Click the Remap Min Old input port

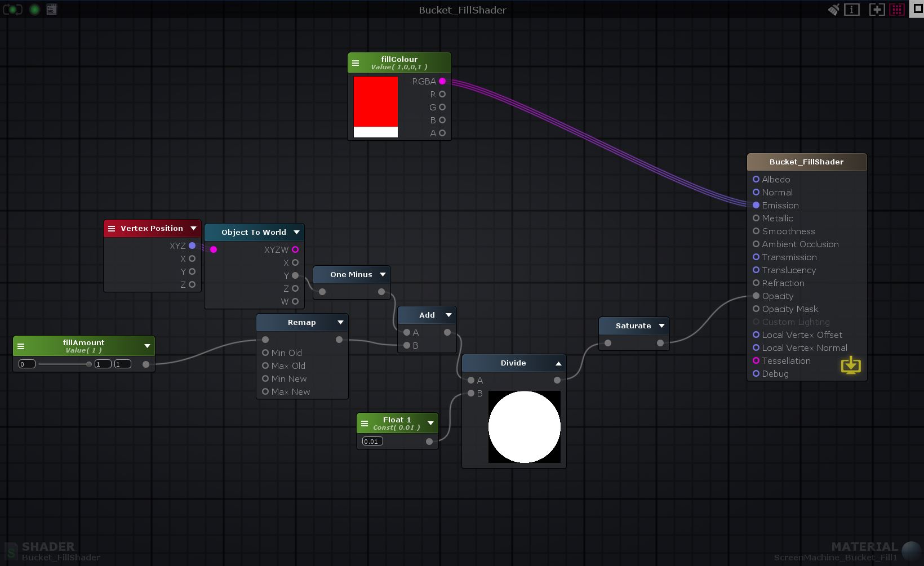coord(265,353)
